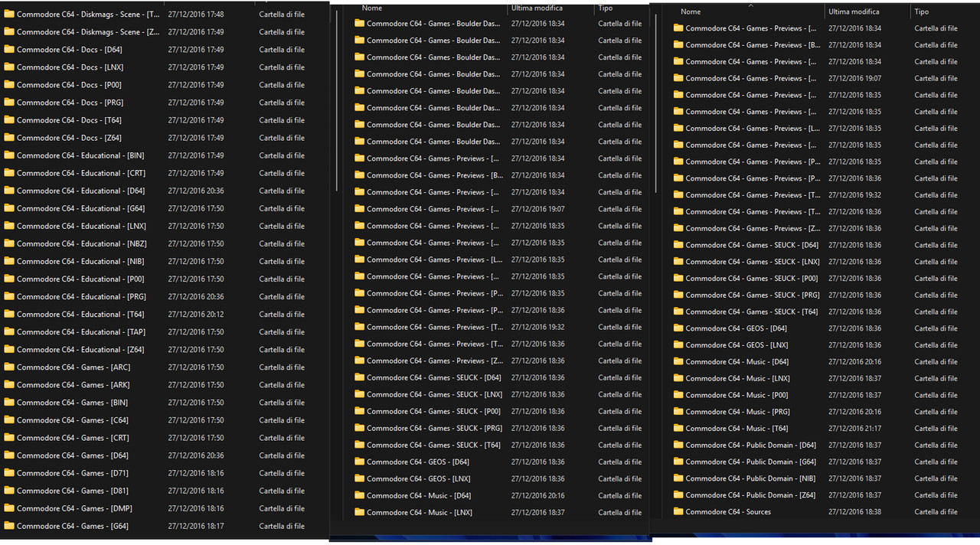
Task: Right panel: click GEOS - [LNX] folder icon
Action: coord(678,345)
